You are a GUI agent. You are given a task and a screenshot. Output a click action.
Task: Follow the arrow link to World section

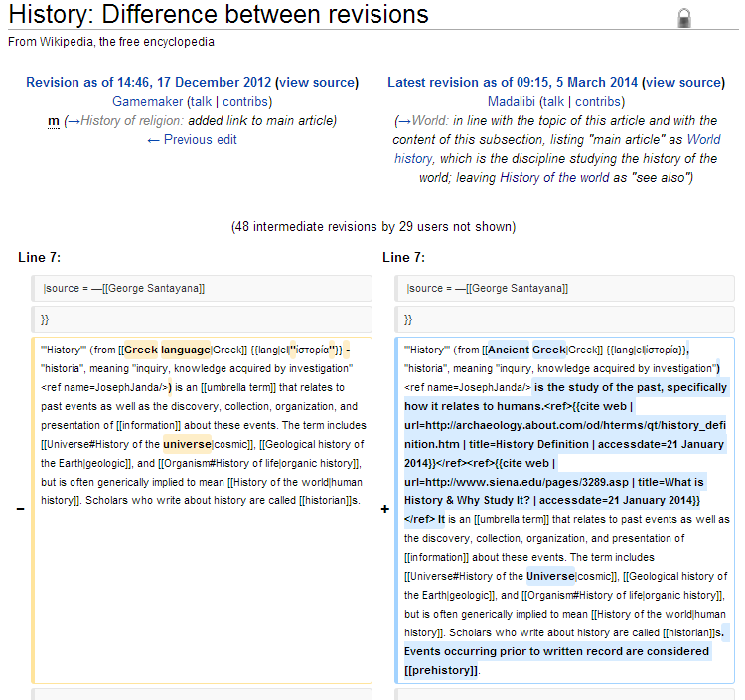[x=404, y=120]
